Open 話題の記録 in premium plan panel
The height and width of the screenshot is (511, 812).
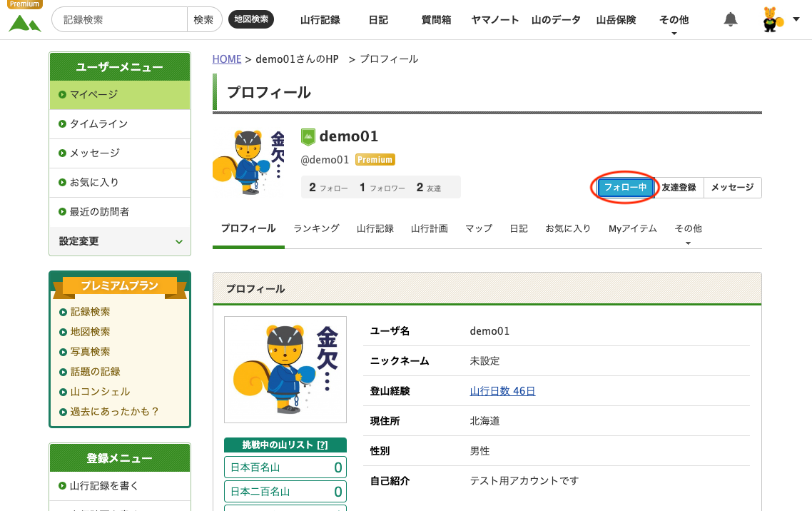(x=96, y=372)
